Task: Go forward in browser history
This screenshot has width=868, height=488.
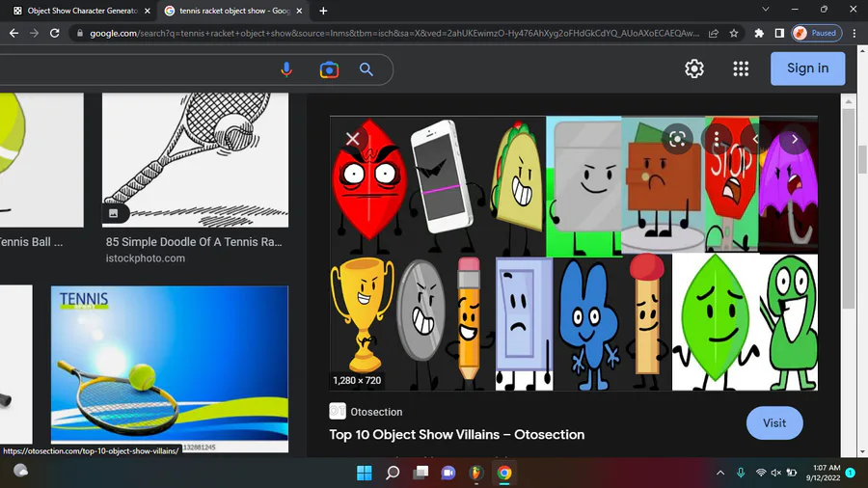Action: click(35, 33)
